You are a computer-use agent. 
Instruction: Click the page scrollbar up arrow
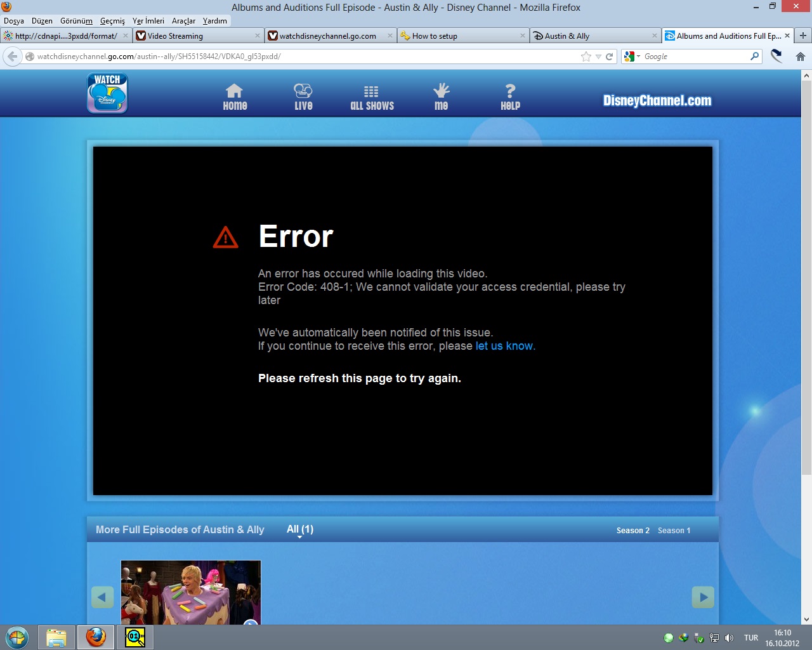806,76
